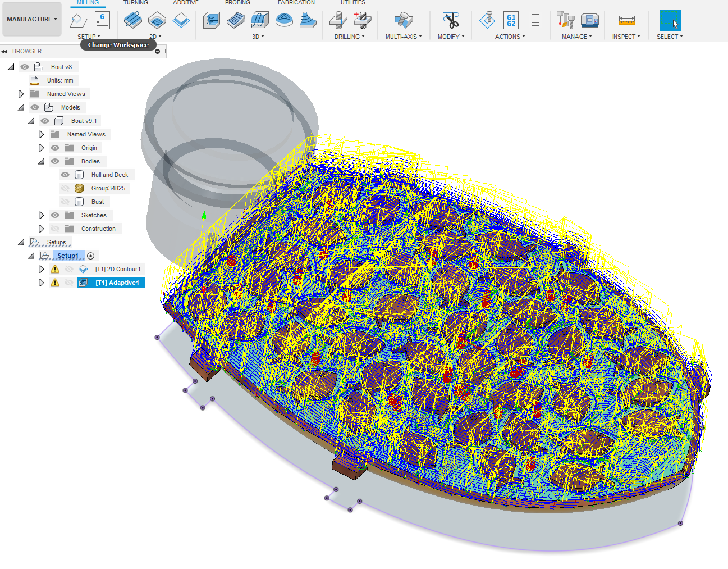
Task: Collapse the Bodies folder node
Action: (x=42, y=161)
